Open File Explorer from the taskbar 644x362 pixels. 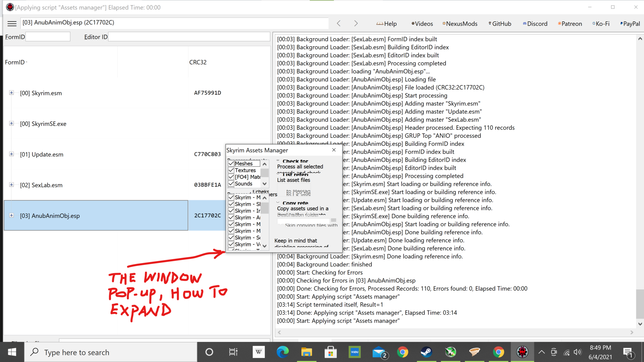tap(306, 352)
